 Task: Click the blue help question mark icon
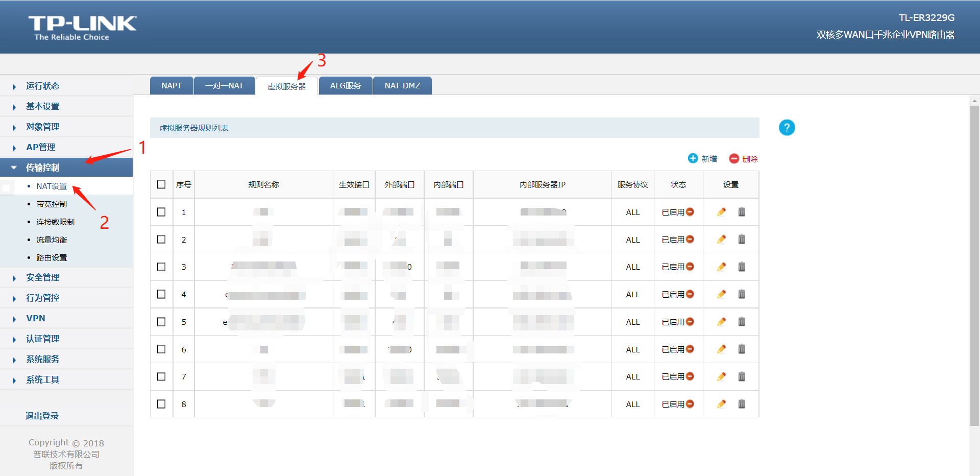(x=787, y=128)
